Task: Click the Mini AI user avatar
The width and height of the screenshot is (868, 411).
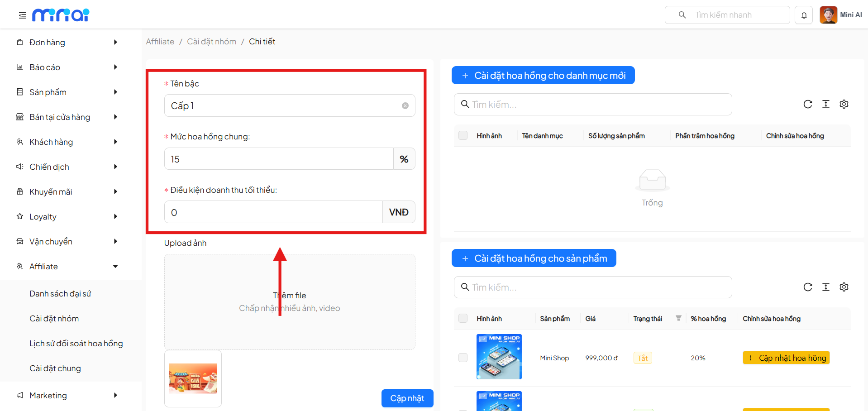Action: click(x=828, y=15)
